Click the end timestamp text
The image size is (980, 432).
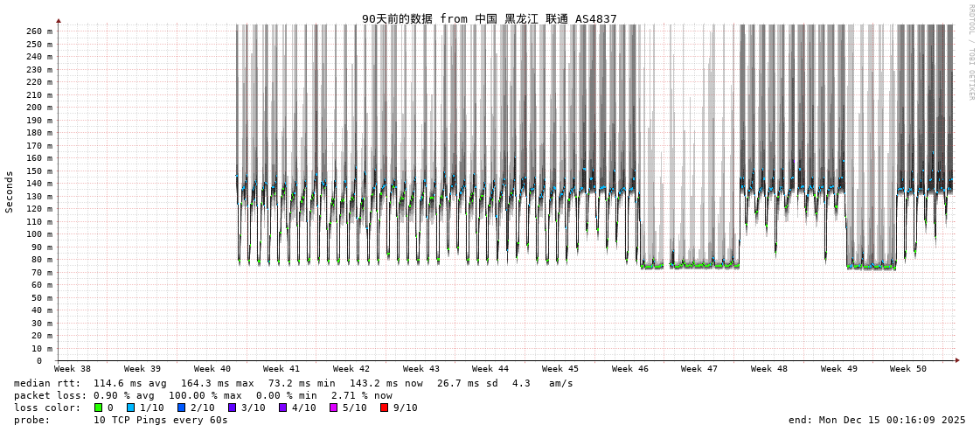pos(877,420)
